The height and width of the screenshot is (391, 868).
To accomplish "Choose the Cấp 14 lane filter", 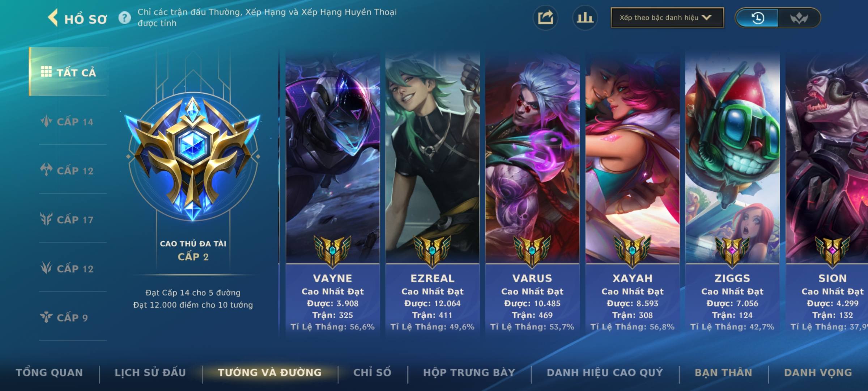I will coord(67,122).
